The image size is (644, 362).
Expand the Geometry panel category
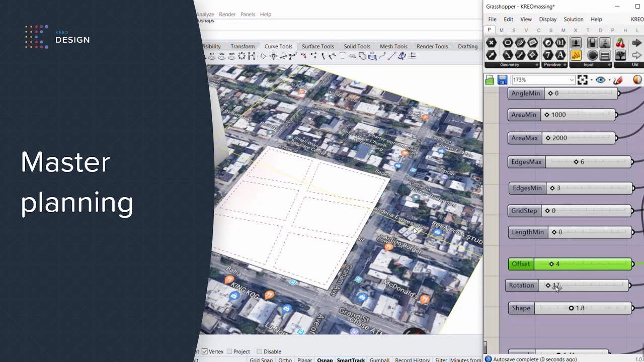[x=537, y=65]
